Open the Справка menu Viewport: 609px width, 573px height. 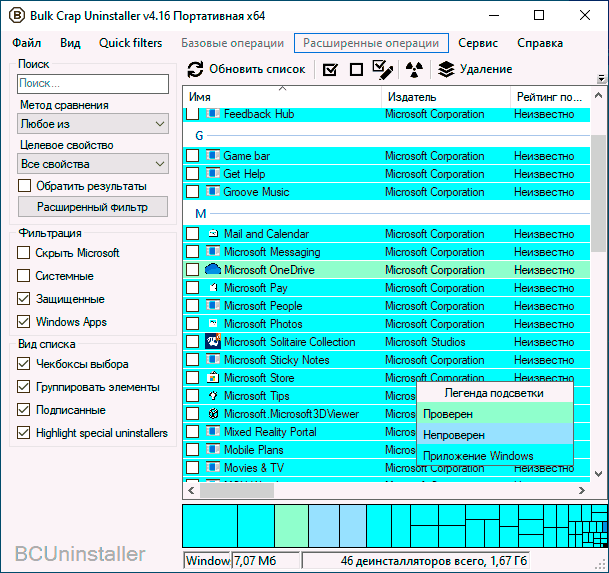pyautogui.click(x=540, y=43)
